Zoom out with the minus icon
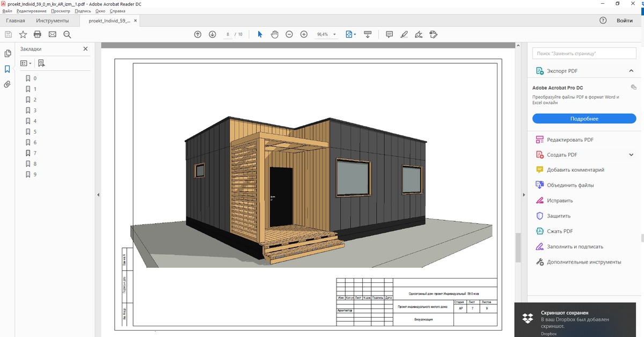Viewport: 644px width, 337px height. click(289, 34)
